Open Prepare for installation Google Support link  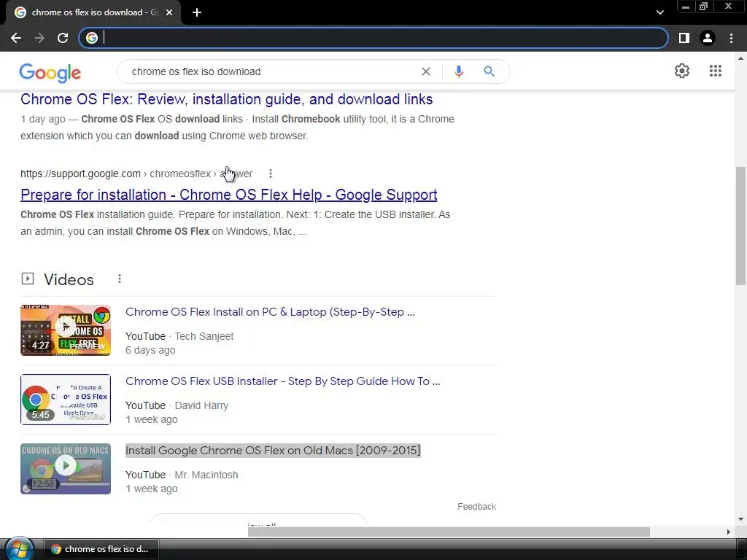click(228, 195)
